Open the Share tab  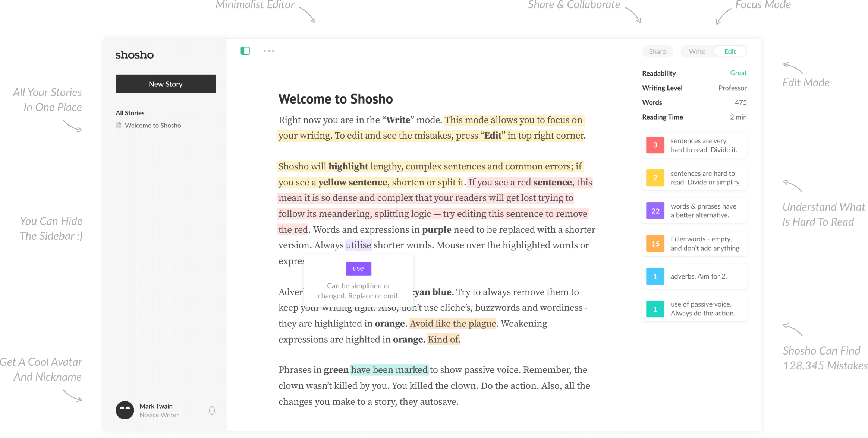pyautogui.click(x=657, y=51)
